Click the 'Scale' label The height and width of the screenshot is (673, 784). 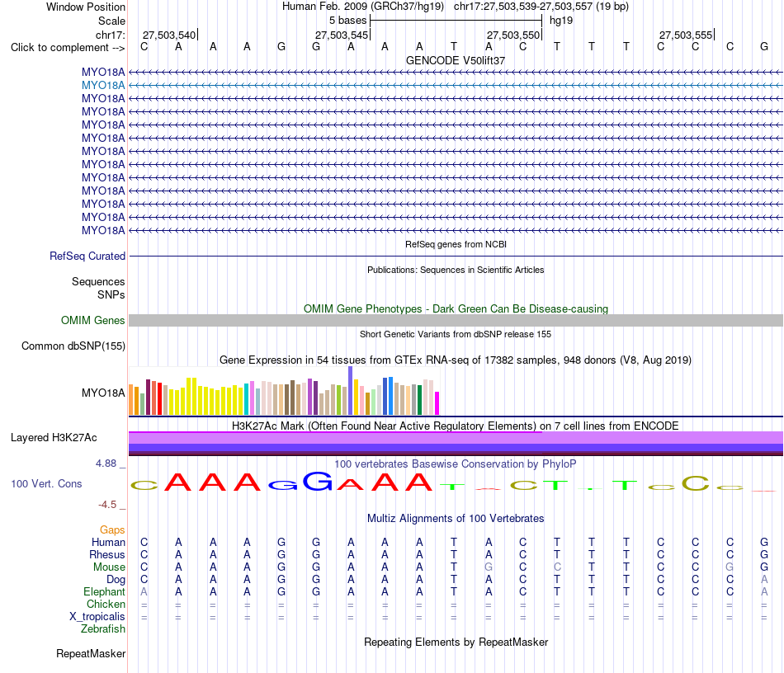pyautogui.click(x=111, y=21)
